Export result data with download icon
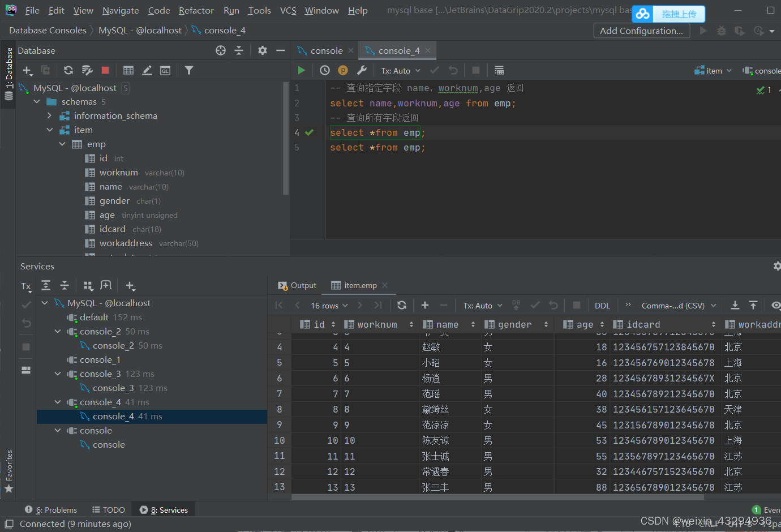Image resolution: width=781 pixels, height=532 pixels. coord(735,305)
